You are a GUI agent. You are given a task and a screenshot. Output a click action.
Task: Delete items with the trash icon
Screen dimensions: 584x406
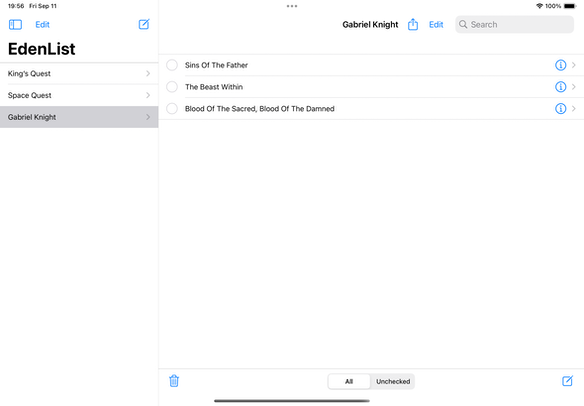(174, 381)
